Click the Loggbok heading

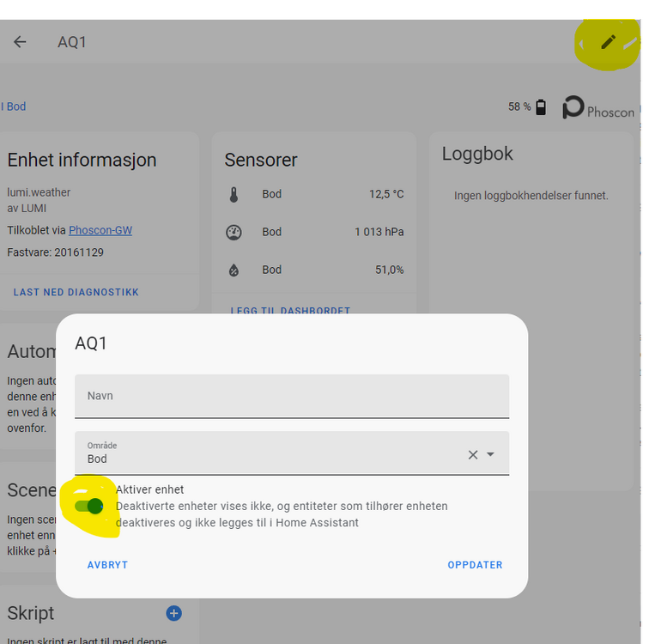(x=477, y=154)
